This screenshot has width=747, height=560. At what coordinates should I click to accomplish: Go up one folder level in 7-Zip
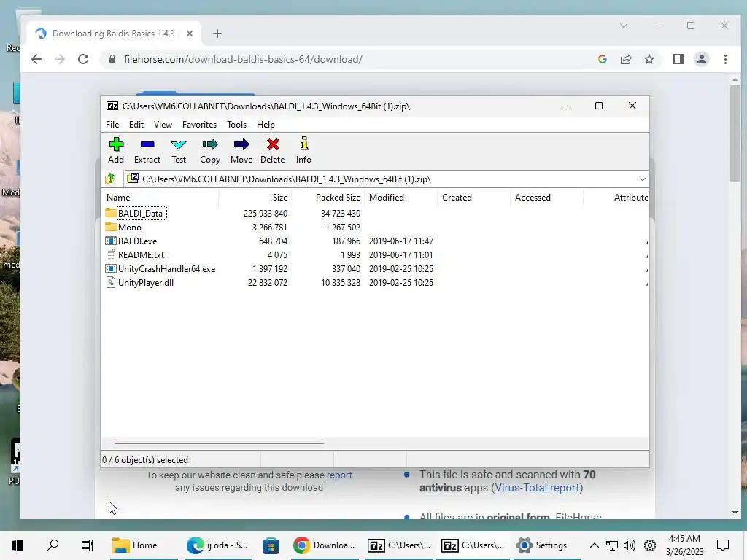coord(110,179)
